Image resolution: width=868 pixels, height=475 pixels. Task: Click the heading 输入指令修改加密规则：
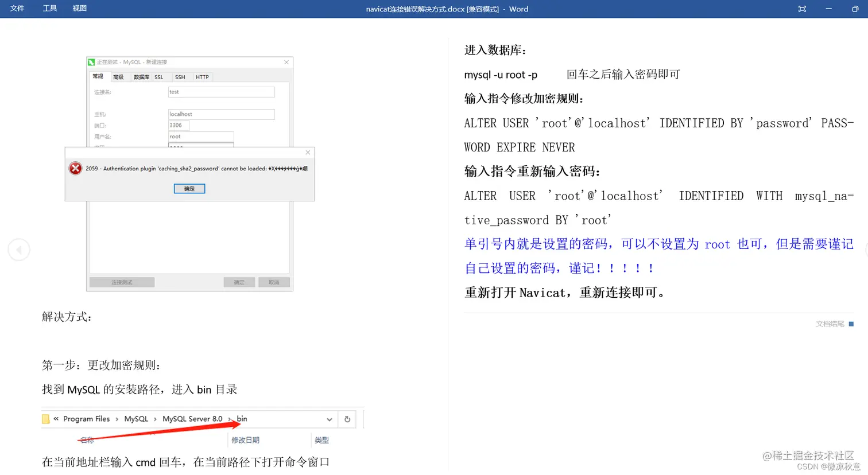(524, 99)
